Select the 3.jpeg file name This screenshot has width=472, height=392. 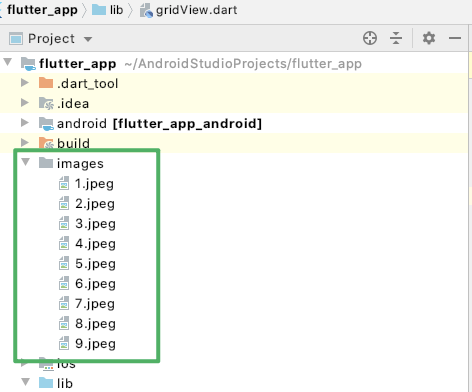95,224
